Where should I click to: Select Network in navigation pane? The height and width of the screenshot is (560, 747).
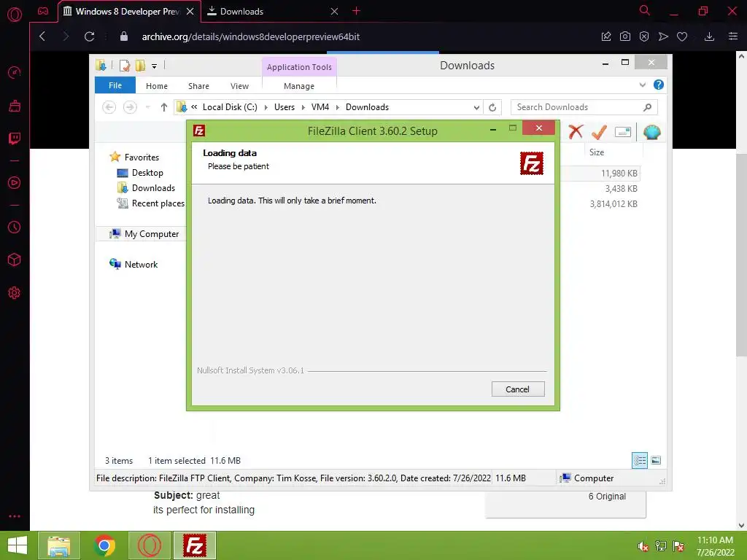click(x=141, y=264)
